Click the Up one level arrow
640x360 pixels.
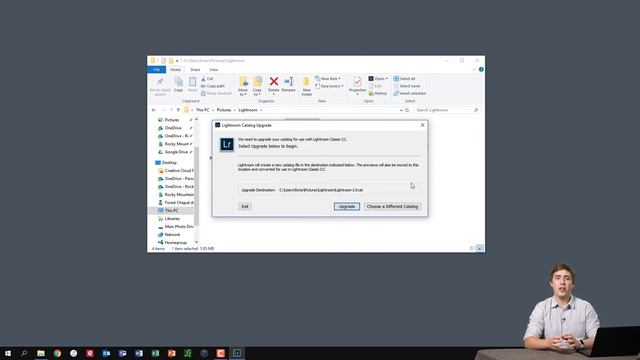click(178, 110)
